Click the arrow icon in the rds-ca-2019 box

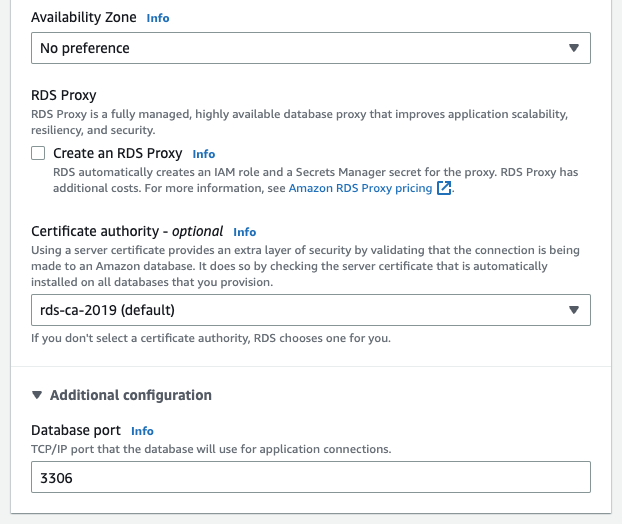(x=574, y=310)
